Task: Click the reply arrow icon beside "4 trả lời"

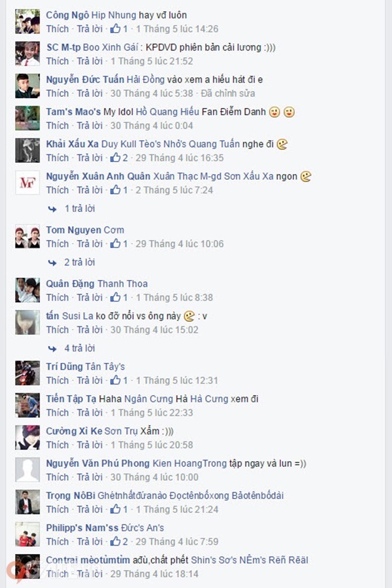Action: pos(52,349)
